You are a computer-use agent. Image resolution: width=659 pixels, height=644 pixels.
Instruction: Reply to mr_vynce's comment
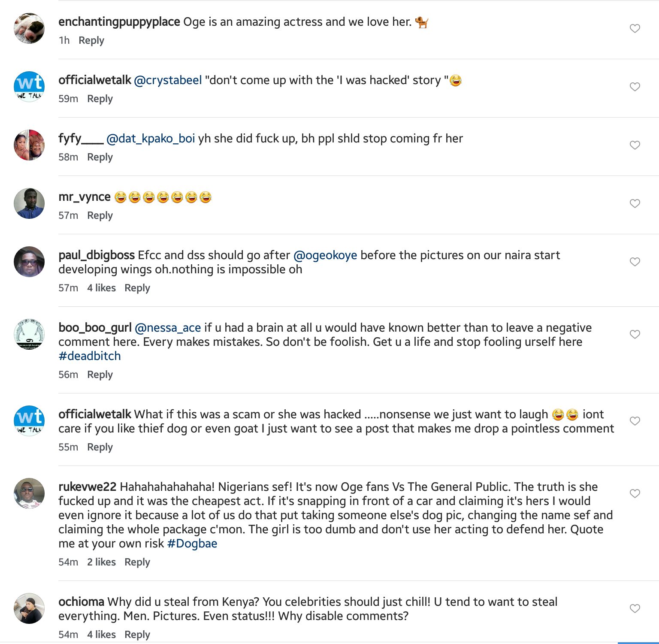(x=100, y=215)
